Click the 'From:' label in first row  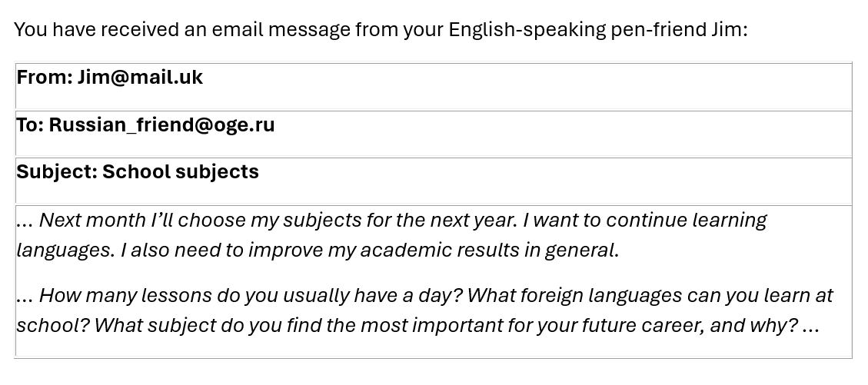pos(45,78)
